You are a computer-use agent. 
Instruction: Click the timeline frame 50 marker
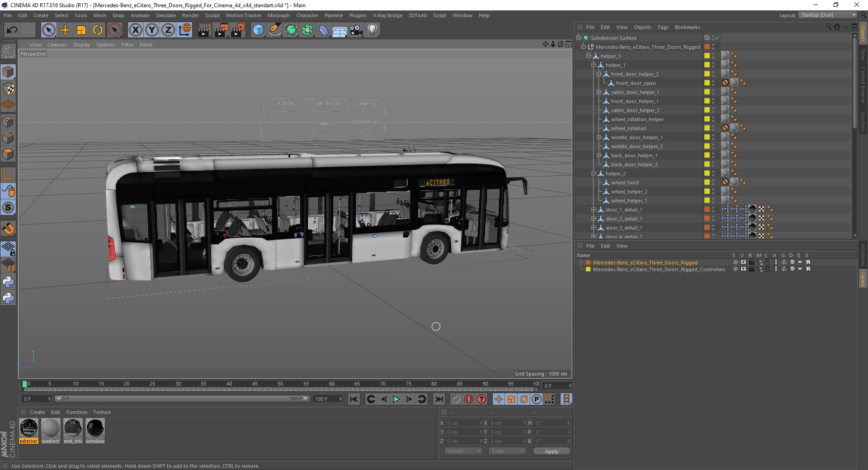point(280,384)
